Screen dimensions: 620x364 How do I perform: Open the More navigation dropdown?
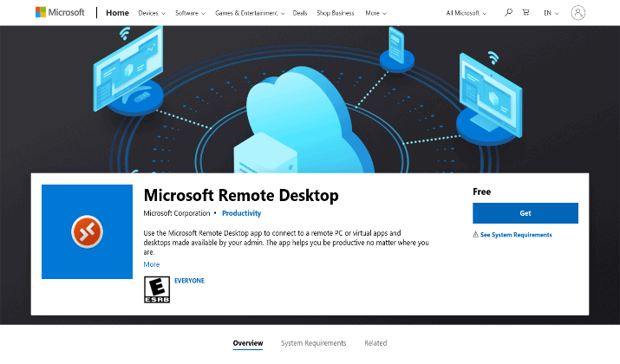click(375, 13)
